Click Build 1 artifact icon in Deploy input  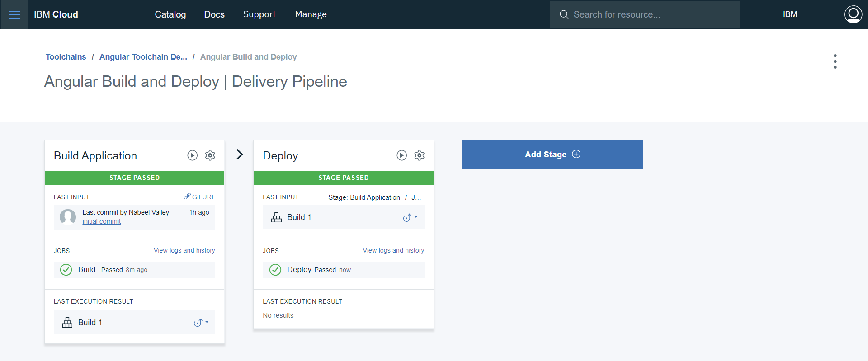[276, 217]
